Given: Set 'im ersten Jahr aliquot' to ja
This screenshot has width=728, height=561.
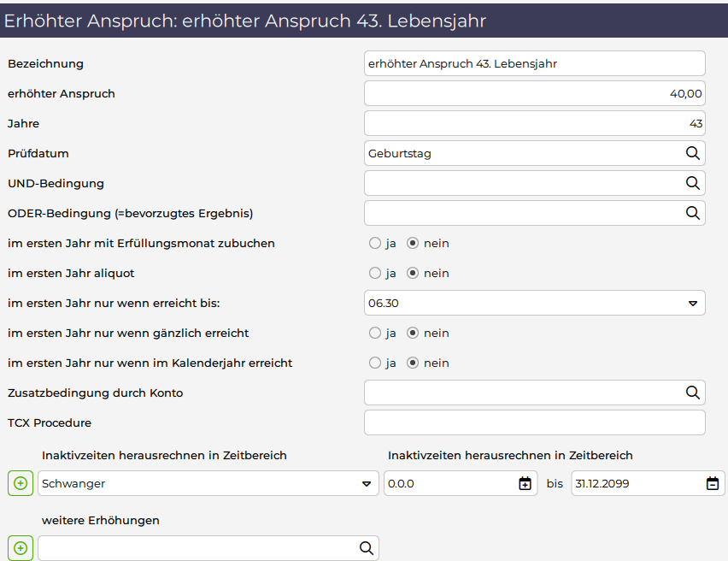Looking at the screenshot, I should (375, 273).
